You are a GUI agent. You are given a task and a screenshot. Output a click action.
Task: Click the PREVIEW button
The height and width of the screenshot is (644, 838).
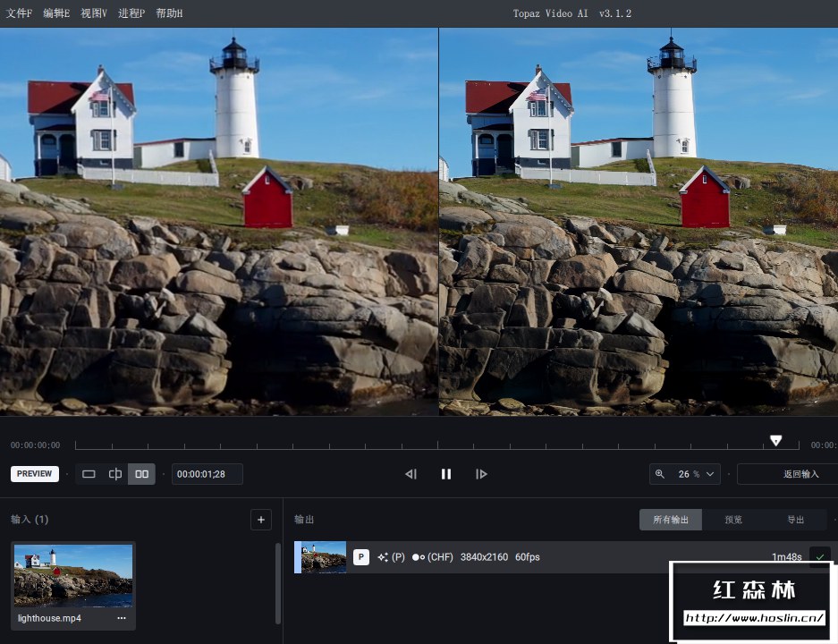(x=35, y=474)
